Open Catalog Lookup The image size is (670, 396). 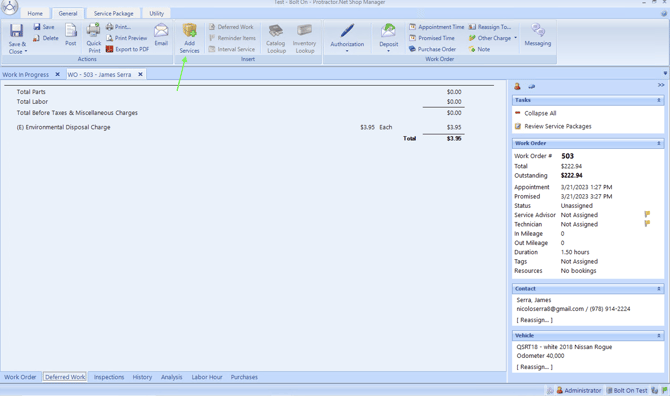coord(276,38)
